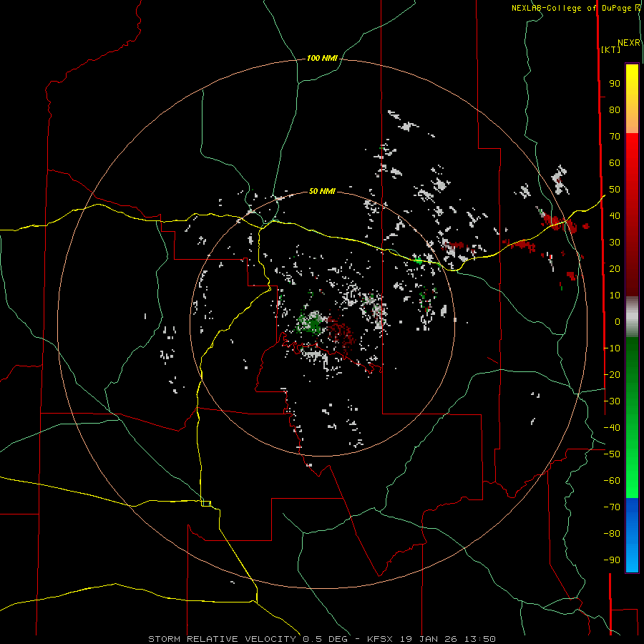Click the 0 value on velocity scale
This screenshot has height=644, width=644.
click(x=618, y=321)
